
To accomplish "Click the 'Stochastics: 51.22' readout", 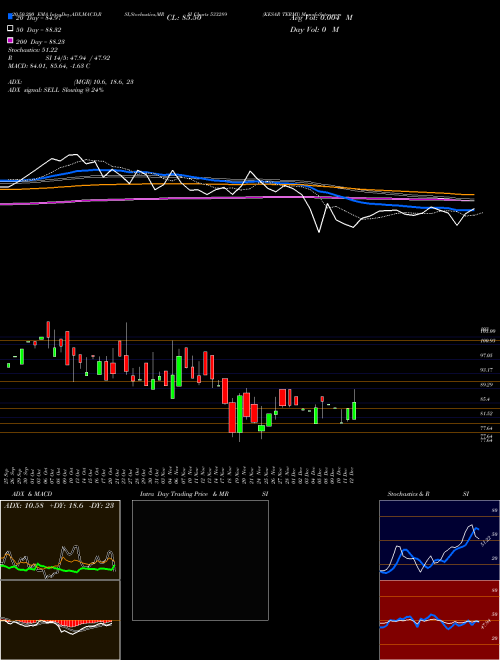I will [33, 50].
